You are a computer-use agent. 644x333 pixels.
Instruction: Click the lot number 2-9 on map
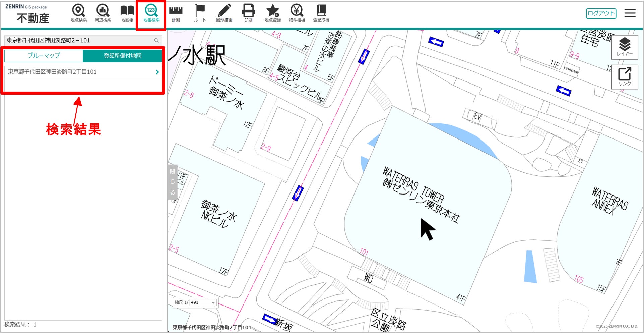[x=266, y=148]
